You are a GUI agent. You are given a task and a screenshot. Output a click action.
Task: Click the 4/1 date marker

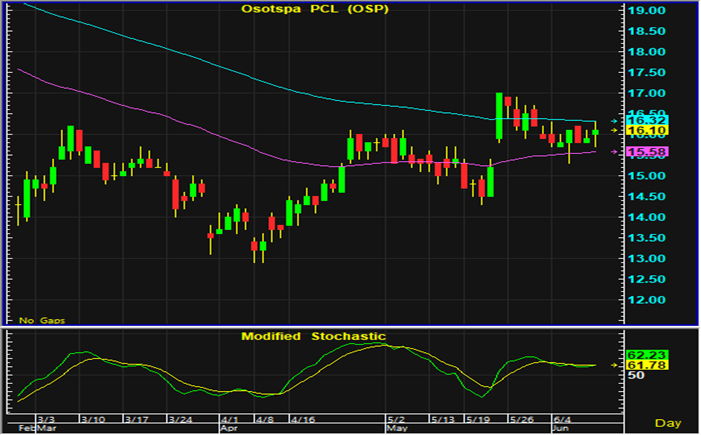tap(230, 420)
